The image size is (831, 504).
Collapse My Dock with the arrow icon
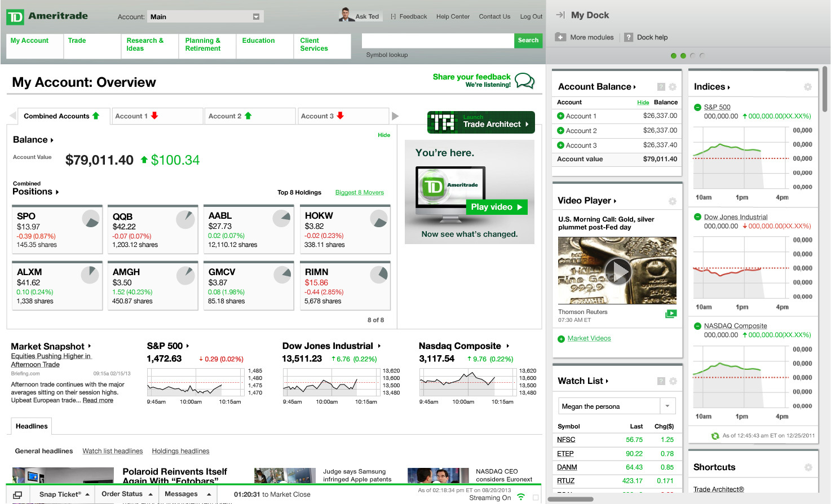[560, 15]
